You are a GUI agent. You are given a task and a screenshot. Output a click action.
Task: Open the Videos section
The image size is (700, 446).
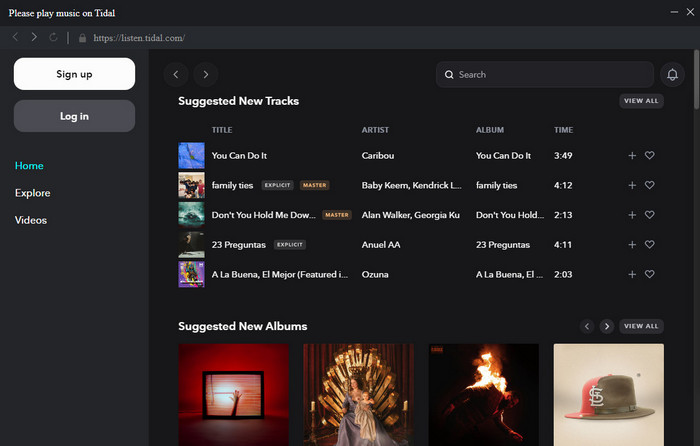31,220
